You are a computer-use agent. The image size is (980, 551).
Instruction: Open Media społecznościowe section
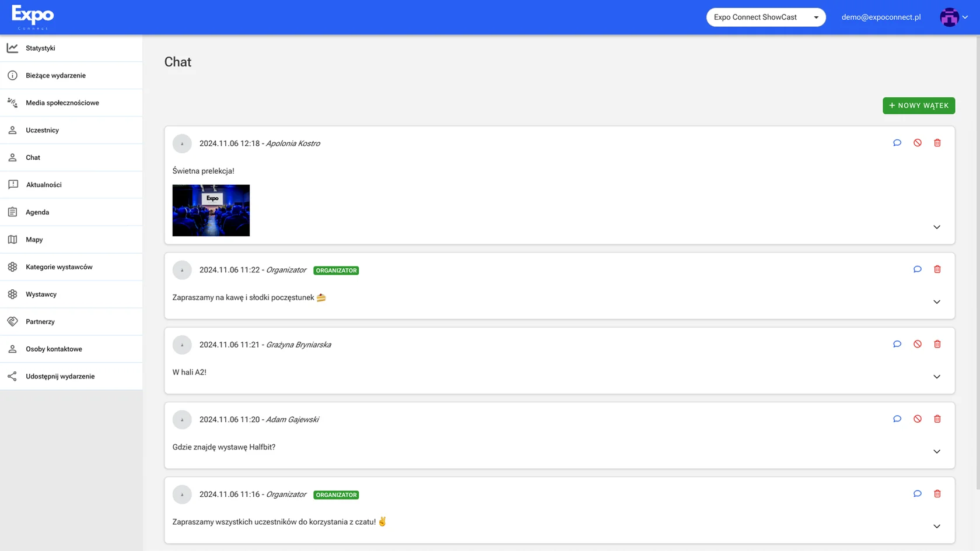tap(71, 103)
